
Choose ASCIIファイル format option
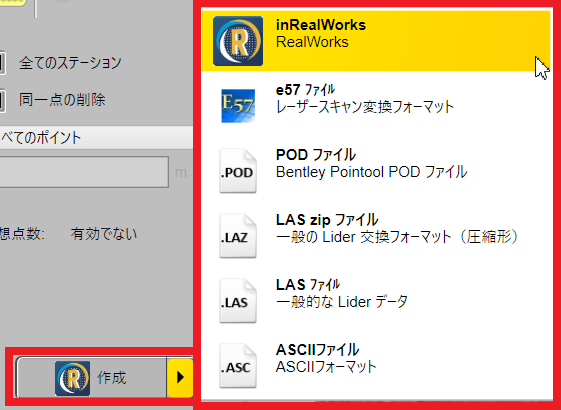[376, 366]
